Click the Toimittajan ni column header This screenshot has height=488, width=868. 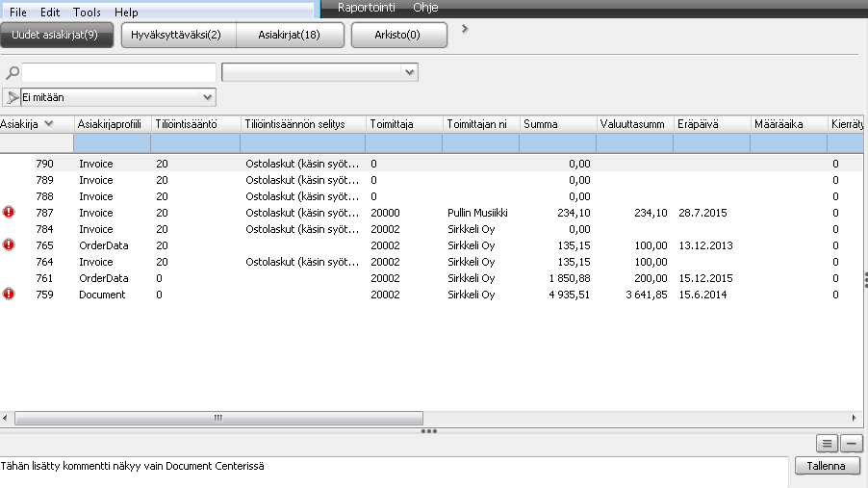(x=481, y=124)
